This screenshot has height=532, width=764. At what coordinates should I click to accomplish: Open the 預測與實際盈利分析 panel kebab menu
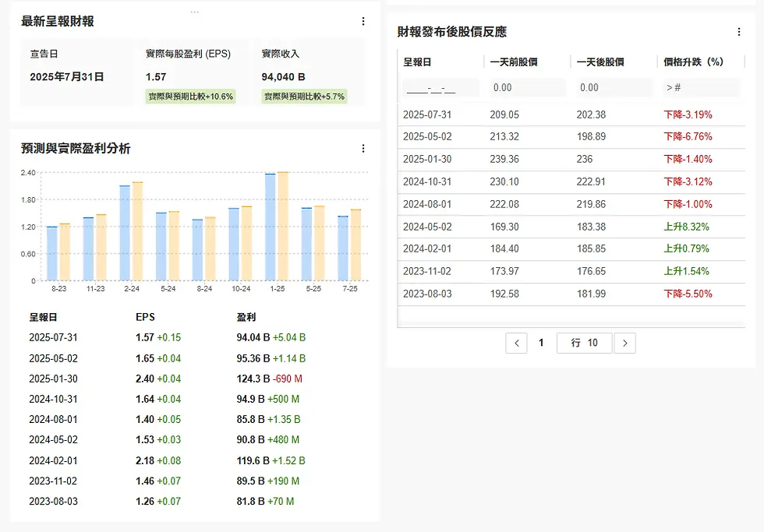363,149
